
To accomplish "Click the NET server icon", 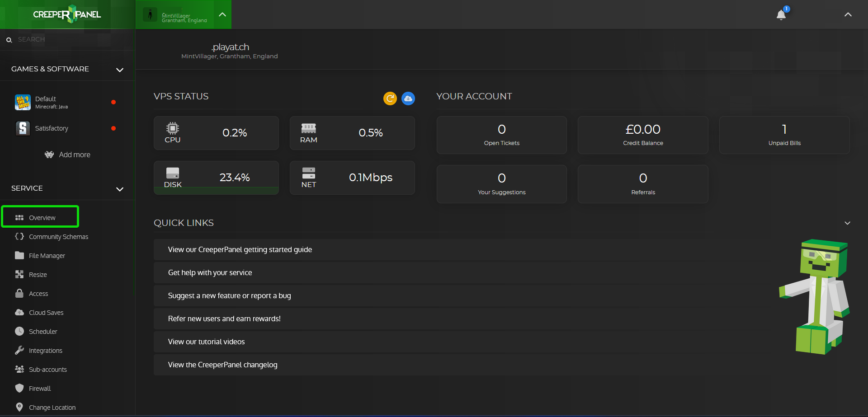I will point(308,173).
